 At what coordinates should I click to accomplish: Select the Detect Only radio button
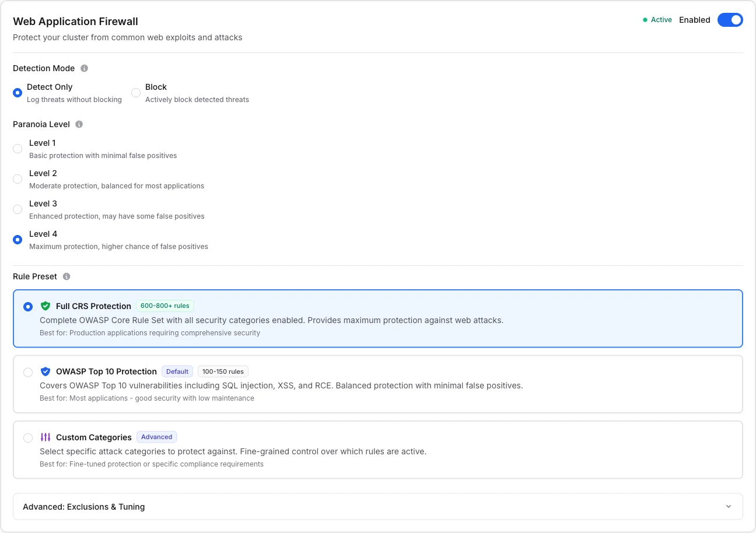tap(17, 93)
